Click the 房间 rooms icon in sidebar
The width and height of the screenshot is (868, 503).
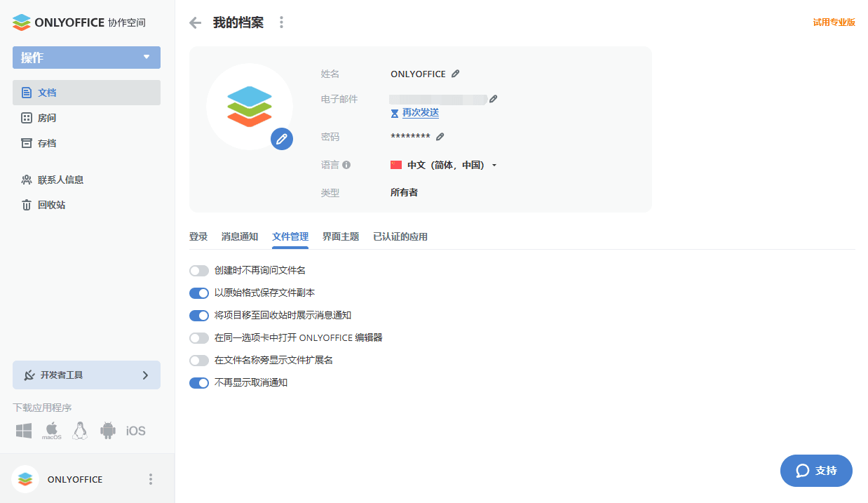(27, 118)
